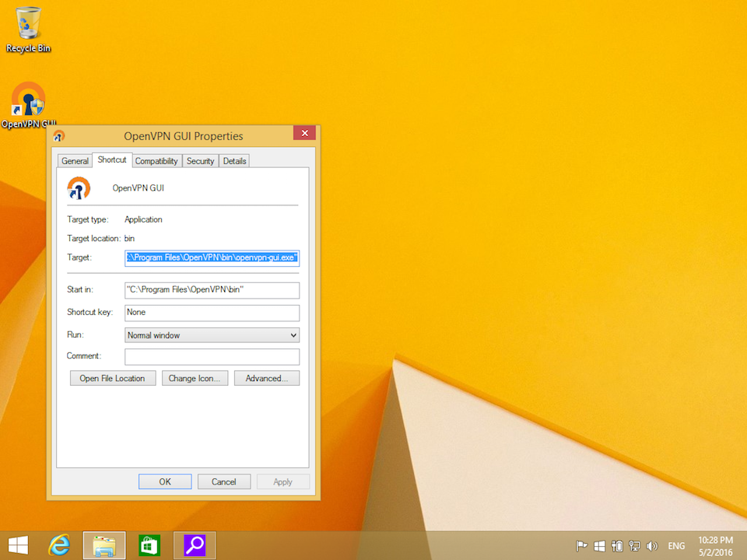Click the Action Center flag tray icon

point(581,546)
